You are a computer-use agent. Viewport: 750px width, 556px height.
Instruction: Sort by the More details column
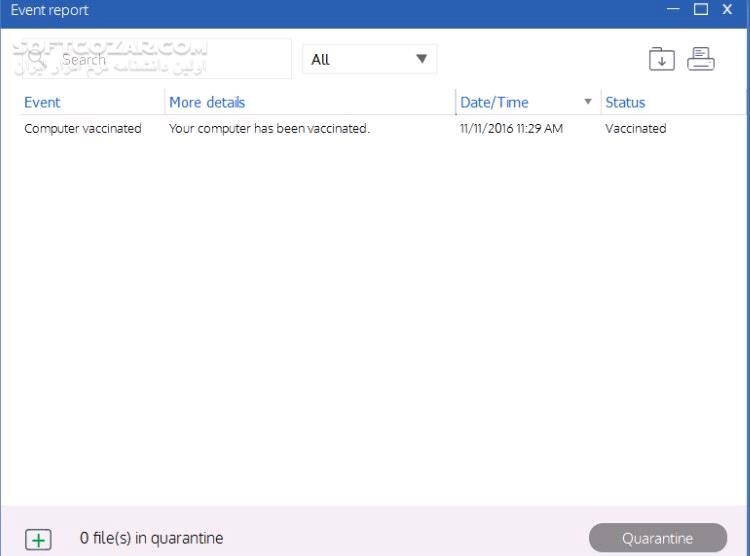207,102
